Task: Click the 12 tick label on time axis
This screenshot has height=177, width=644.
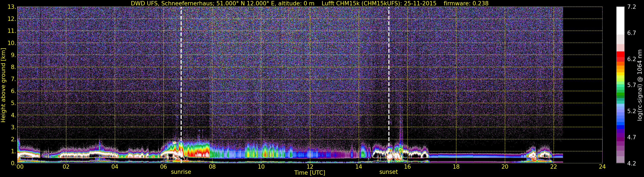Action: 310,167
